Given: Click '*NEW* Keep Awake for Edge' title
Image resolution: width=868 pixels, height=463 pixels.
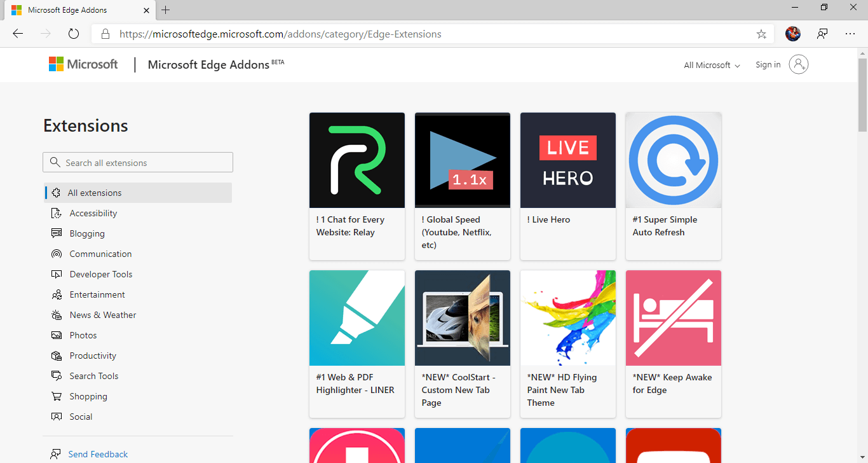Looking at the screenshot, I should tap(672, 384).
